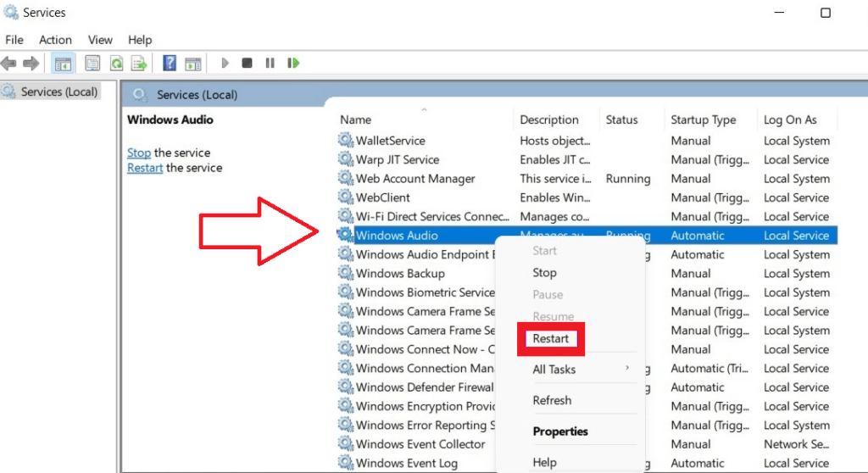
Task: Select the WebClient gear icon
Action: (346, 197)
